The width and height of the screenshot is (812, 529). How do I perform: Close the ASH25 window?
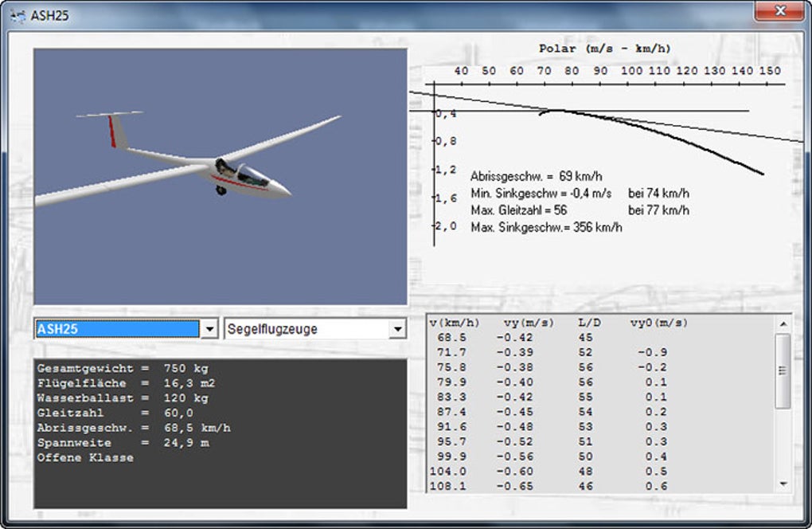tap(779, 10)
